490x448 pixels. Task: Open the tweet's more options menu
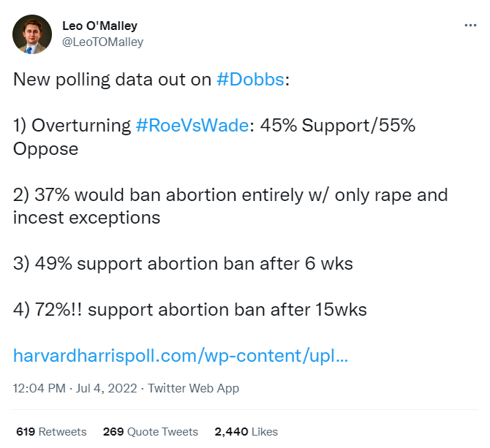click(471, 26)
